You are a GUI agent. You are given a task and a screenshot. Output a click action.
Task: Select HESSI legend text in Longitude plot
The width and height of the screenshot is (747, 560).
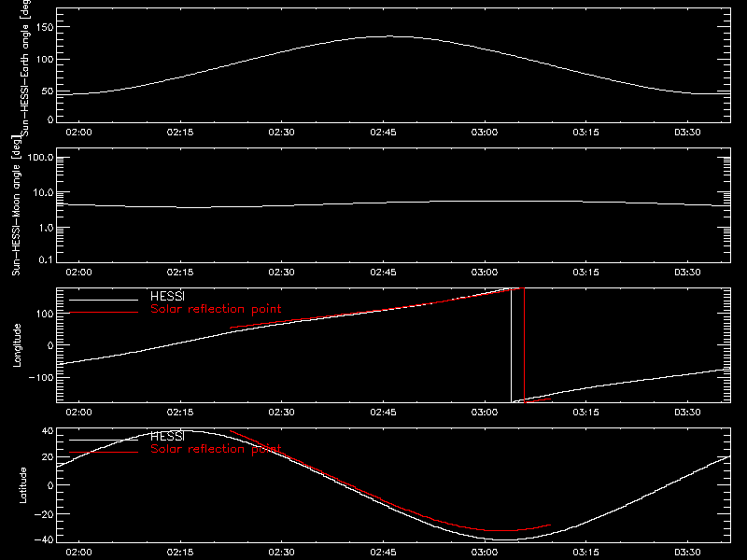[167, 296]
